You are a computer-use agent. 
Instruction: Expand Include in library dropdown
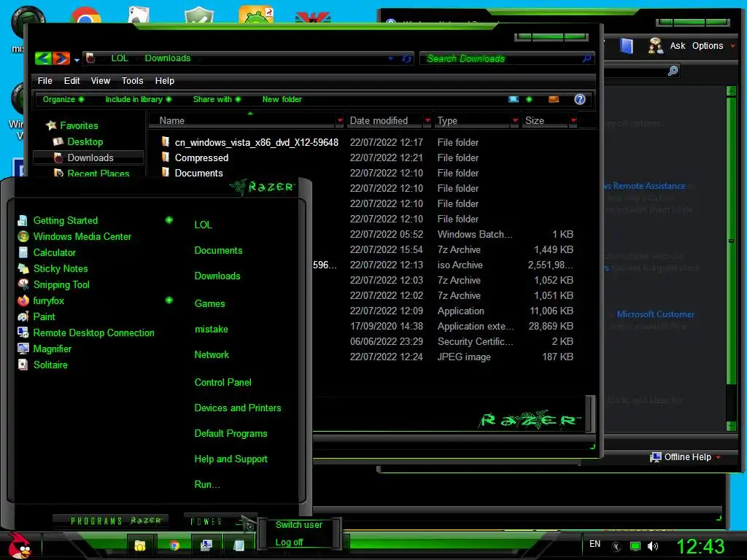click(x=138, y=99)
